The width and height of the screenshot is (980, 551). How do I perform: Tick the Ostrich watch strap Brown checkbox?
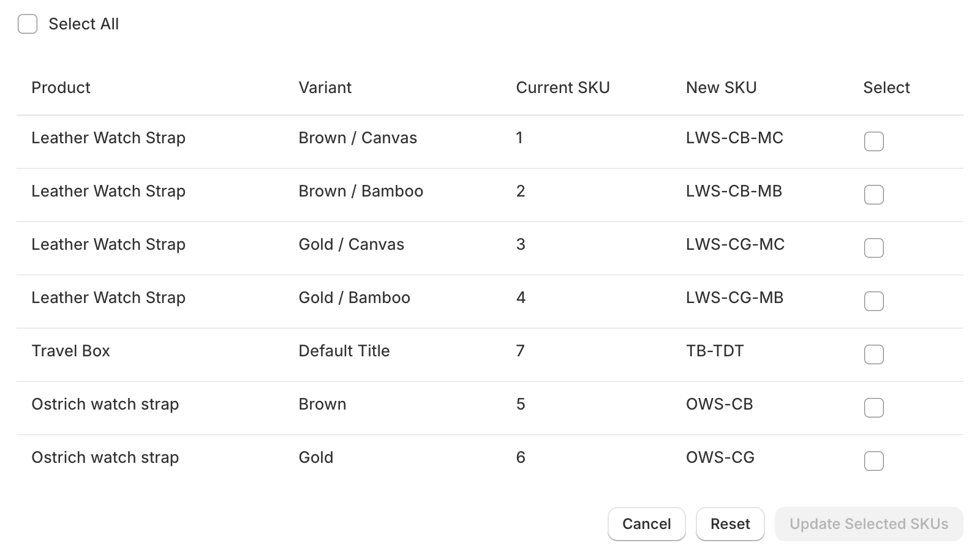pyautogui.click(x=873, y=408)
